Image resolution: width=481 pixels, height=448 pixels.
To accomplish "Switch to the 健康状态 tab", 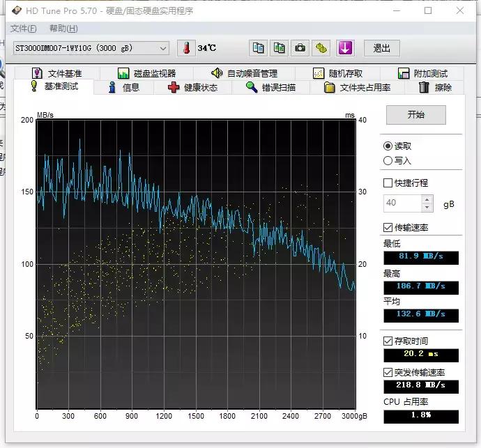I will point(192,87).
